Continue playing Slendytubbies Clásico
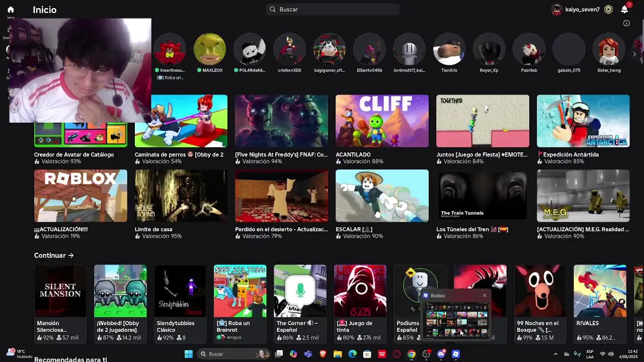644x362 pixels. click(x=180, y=304)
